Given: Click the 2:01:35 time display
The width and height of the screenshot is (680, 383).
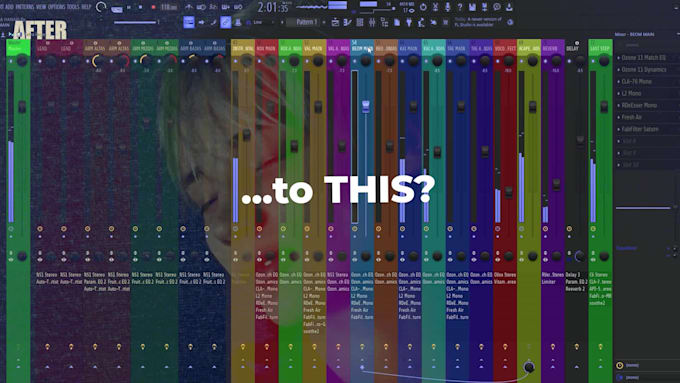Looking at the screenshot, I should [x=273, y=7].
